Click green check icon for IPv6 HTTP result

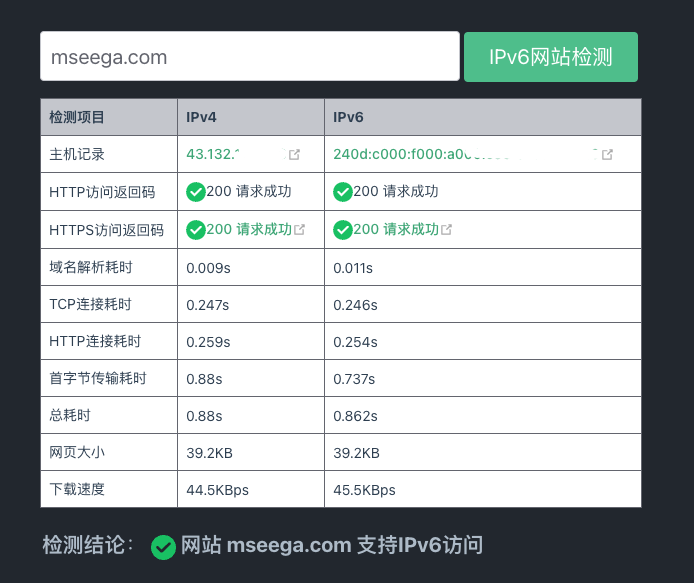tap(343, 192)
